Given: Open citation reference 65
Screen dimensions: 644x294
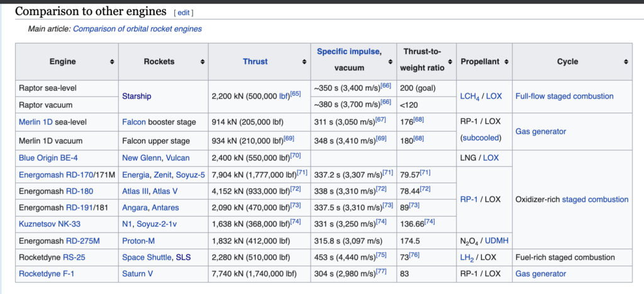Looking at the screenshot, I should (295, 94).
